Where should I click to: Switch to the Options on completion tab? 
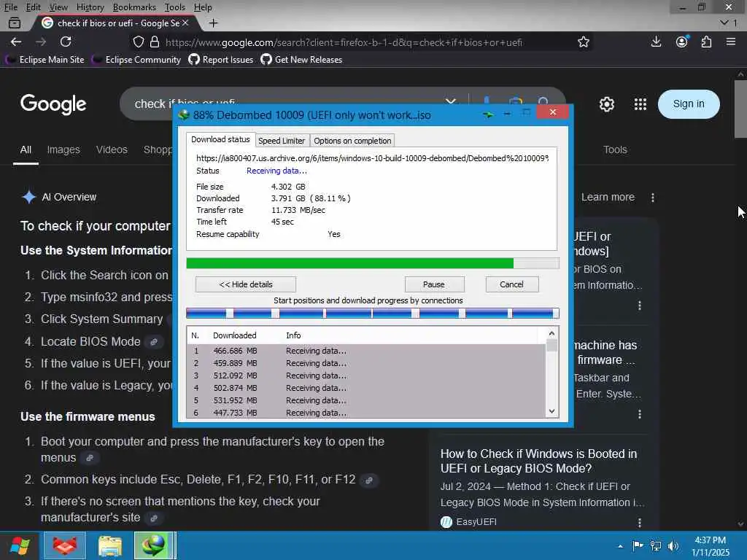352,141
